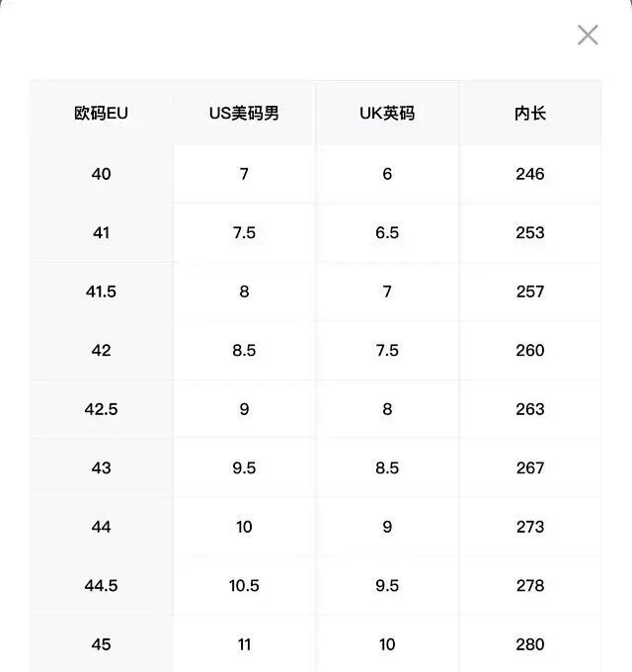
Task: Click inner length 246 cell
Action: point(530,174)
